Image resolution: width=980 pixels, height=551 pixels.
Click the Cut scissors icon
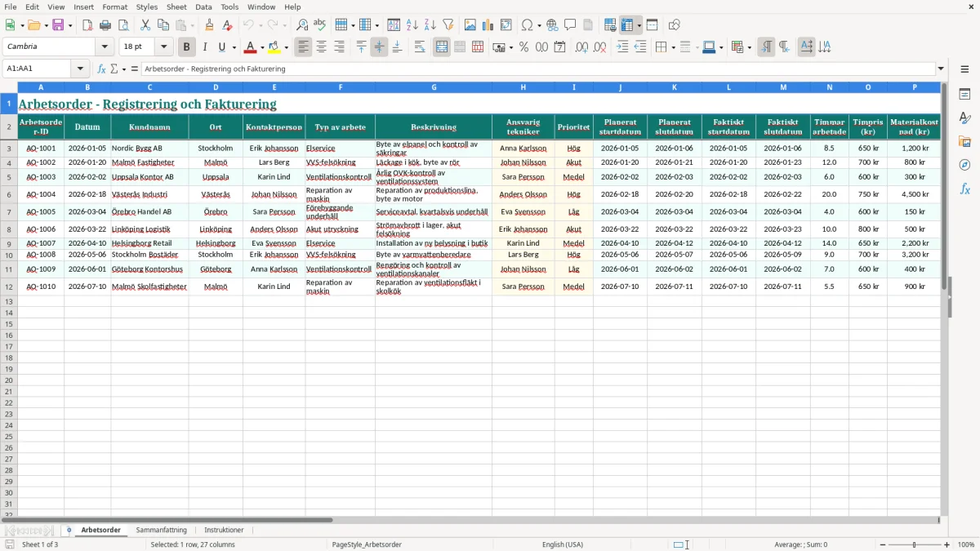coord(145,25)
